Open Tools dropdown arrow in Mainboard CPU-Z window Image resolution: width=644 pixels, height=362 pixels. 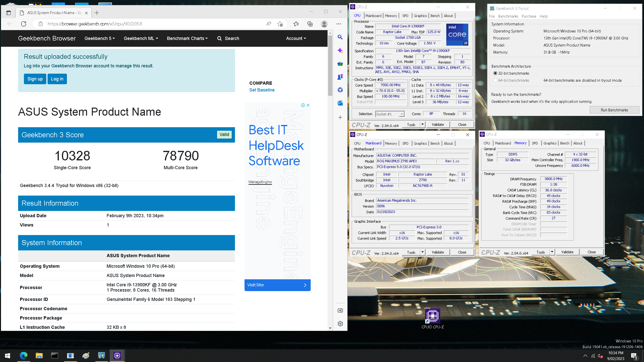point(422,252)
